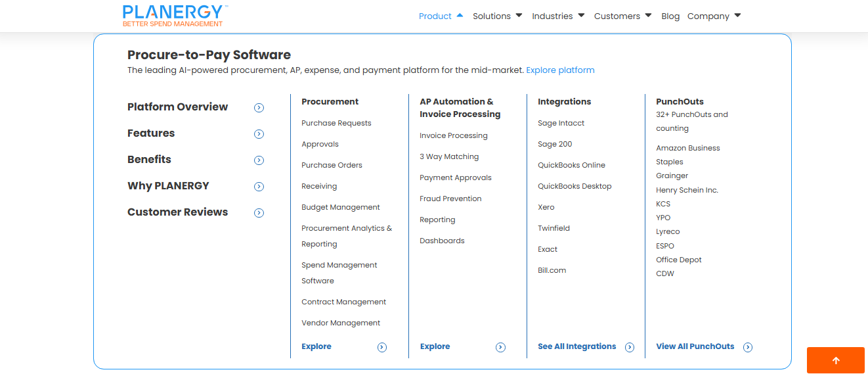The height and width of the screenshot is (378, 868).
Task: Click circled arrow icon next to Why PLANERGY
Action: coord(259,187)
